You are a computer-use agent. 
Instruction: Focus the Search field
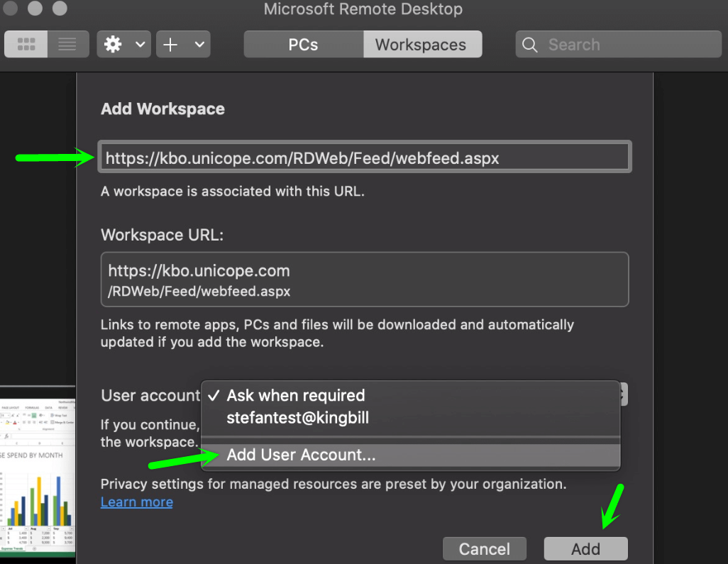[x=619, y=45]
